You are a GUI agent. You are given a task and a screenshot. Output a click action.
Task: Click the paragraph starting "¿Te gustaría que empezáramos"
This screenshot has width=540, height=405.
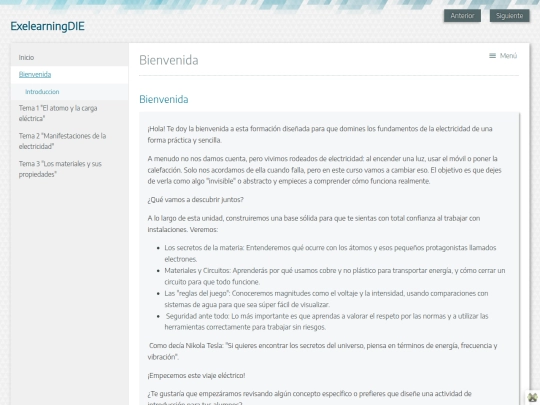pyautogui.click(x=310, y=397)
